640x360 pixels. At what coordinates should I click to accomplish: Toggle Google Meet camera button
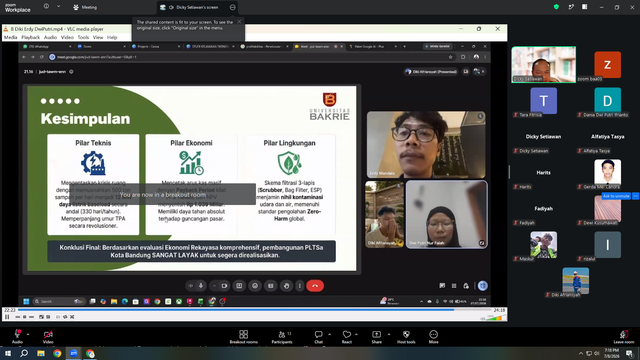coord(224,286)
